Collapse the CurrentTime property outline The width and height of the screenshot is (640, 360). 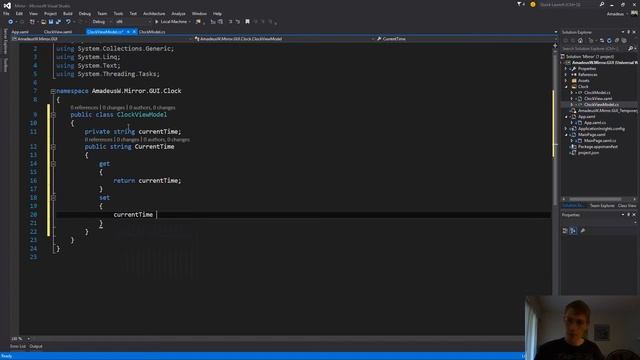(x=53, y=147)
